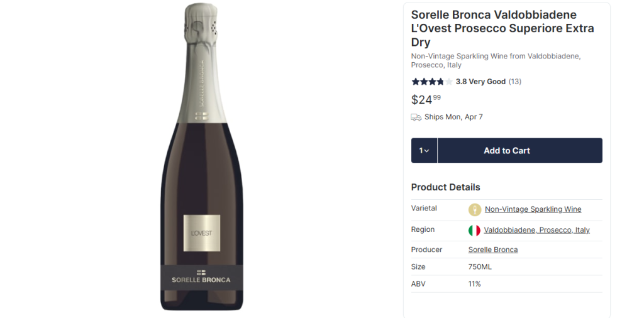Open the Non-Vintage Sparkling Wine link

533,209
